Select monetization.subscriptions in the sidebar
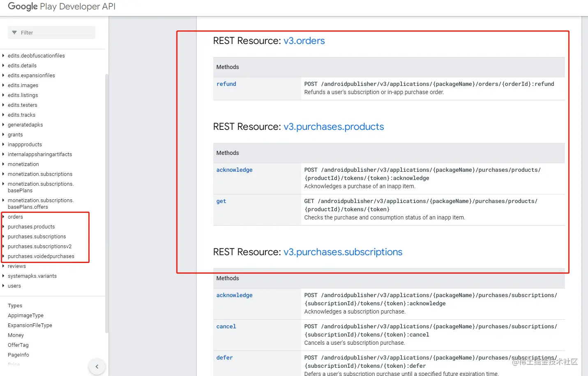 point(40,174)
